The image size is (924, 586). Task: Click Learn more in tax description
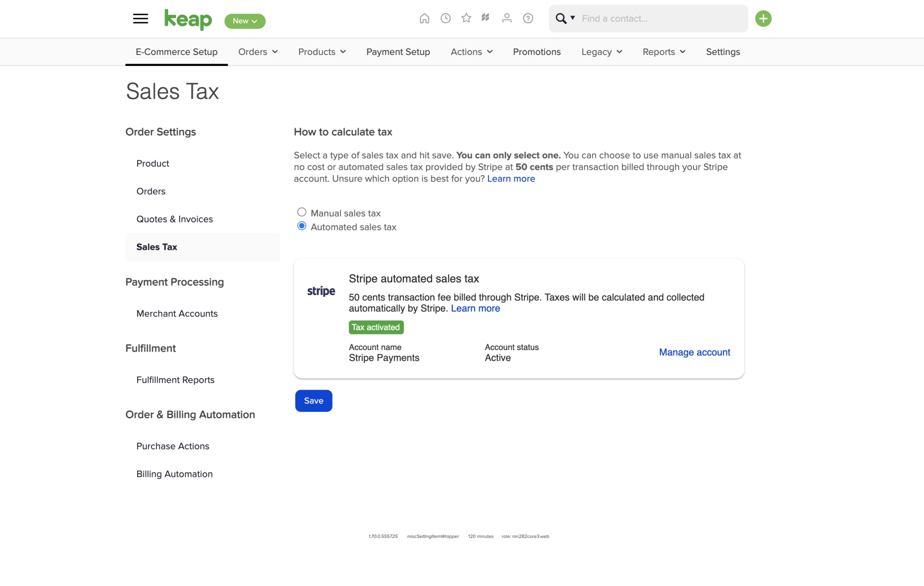tap(511, 179)
